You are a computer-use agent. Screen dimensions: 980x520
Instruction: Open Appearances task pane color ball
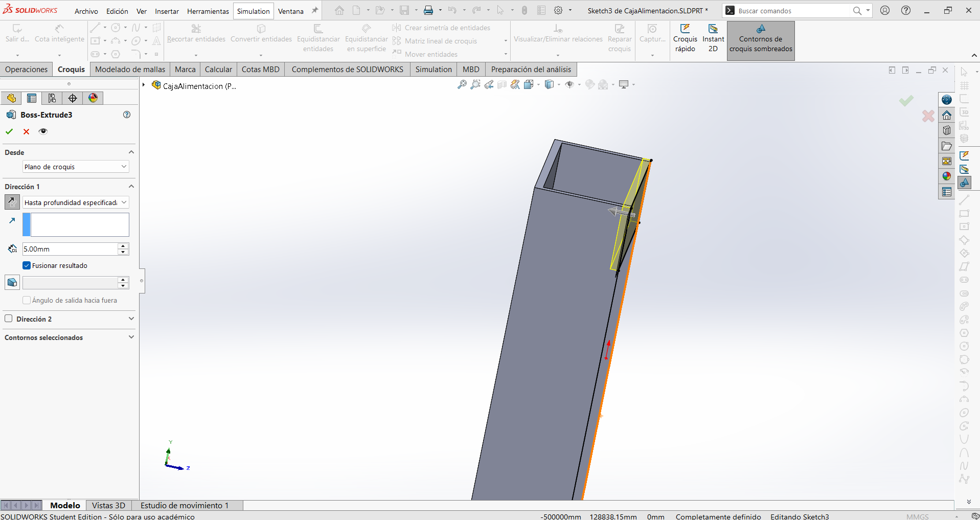click(947, 176)
